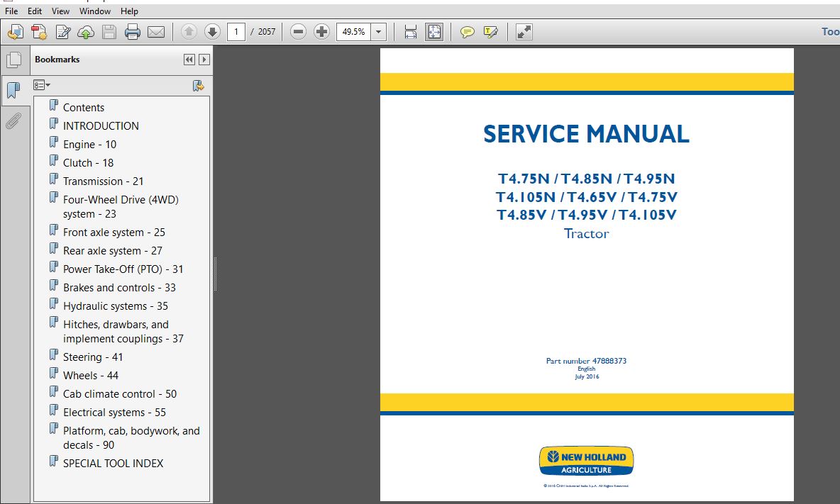The width and height of the screenshot is (840, 504).
Task: Click the panel divider grip handle
Action: pos(215,274)
